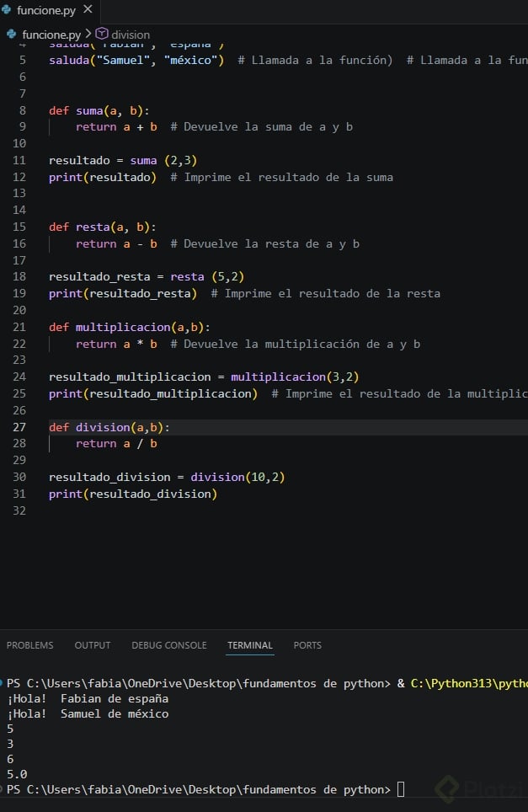Click the Python file icon in funcione.py tab

click(7, 10)
